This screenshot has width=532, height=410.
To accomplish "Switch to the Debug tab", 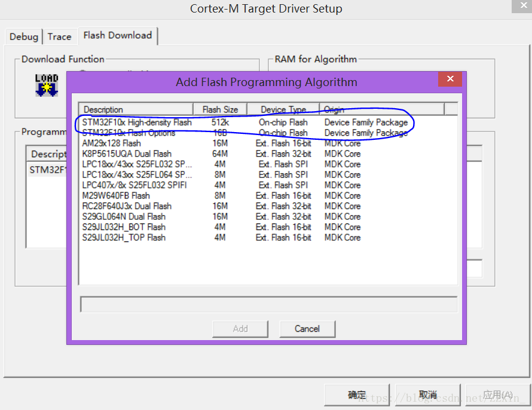I will point(23,36).
